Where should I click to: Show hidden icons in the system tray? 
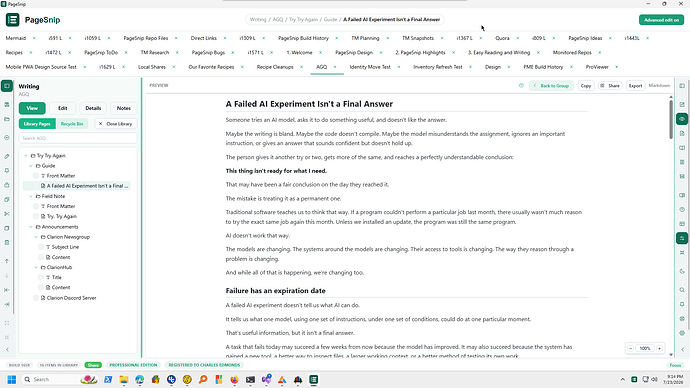tap(622, 379)
